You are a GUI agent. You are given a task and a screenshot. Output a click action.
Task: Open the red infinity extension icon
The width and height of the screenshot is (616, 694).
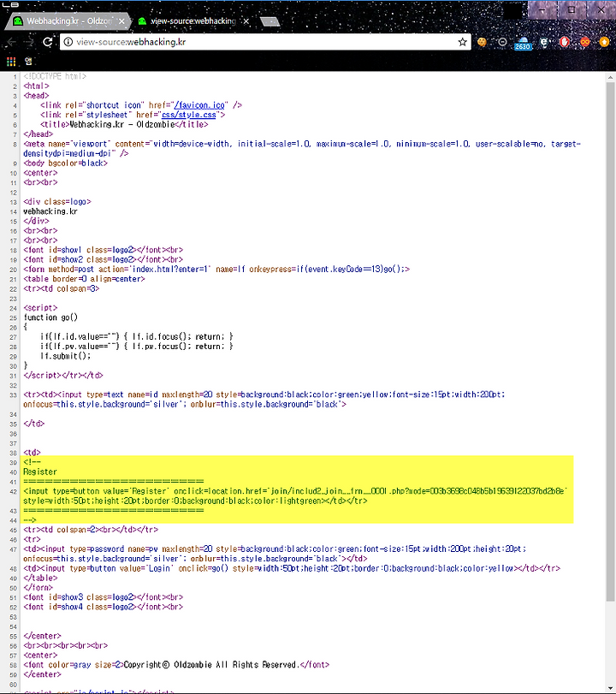pyautogui.click(x=584, y=42)
